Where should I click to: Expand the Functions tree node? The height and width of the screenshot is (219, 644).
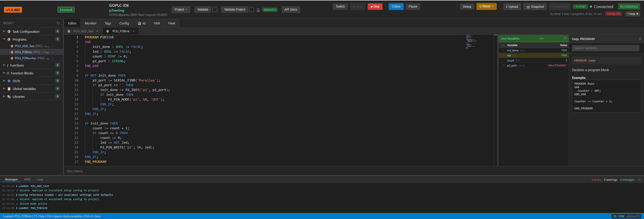pyautogui.click(x=4, y=65)
